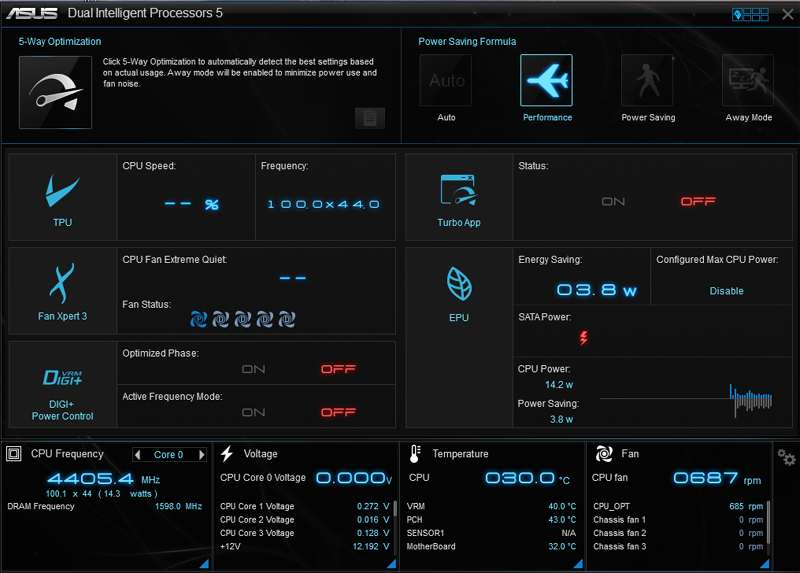The image size is (800, 573).
Task: Switch to Away Mode
Action: pos(748,81)
